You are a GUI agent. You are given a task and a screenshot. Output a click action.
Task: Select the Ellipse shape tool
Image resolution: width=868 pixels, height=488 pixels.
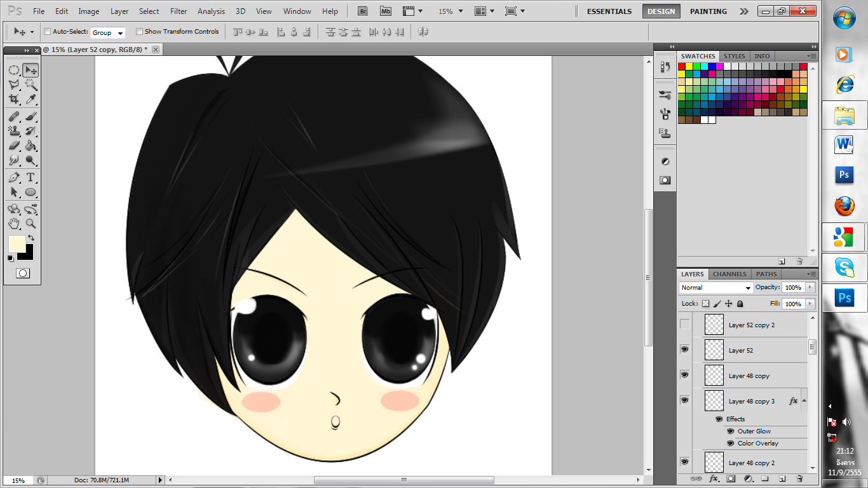[x=31, y=192]
